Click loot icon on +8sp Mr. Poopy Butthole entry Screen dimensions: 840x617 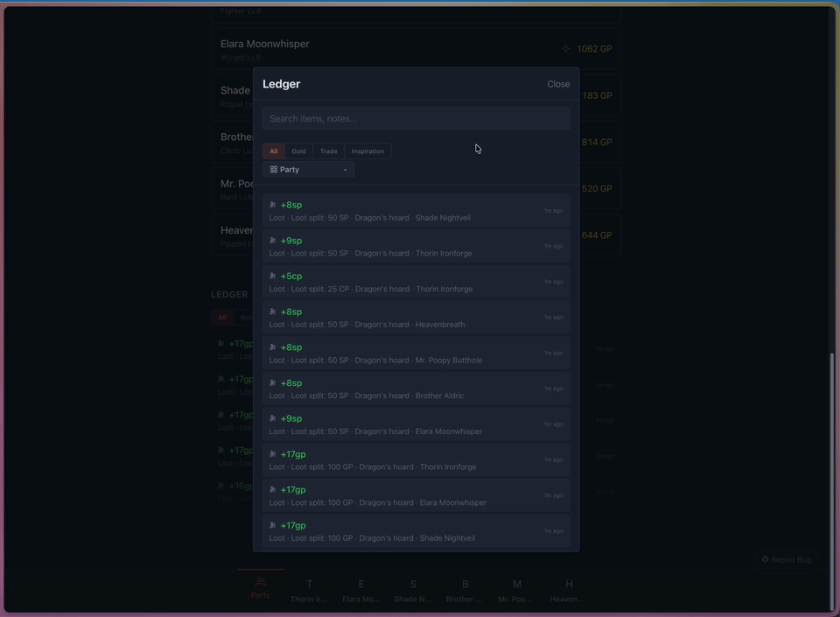(x=273, y=347)
